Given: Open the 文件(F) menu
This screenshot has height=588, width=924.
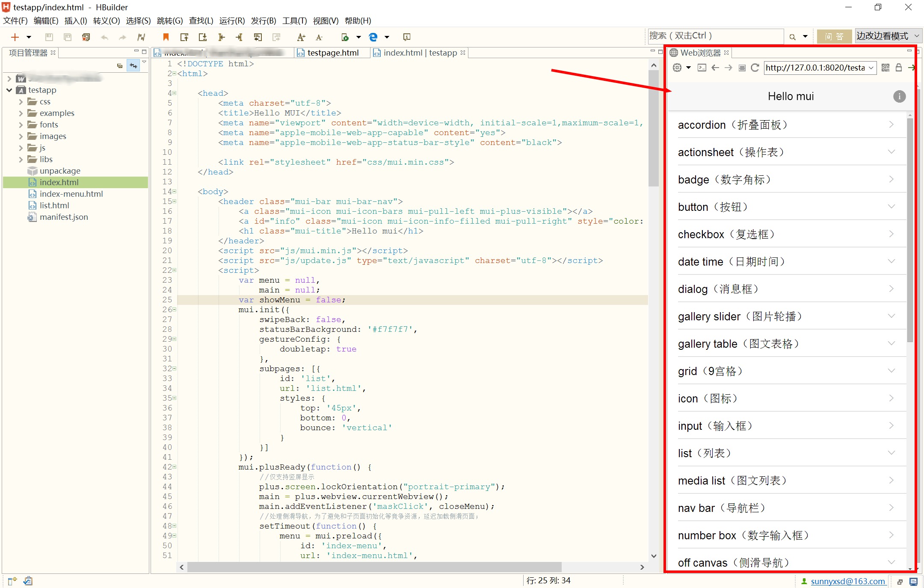Looking at the screenshot, I should (15, 21).
